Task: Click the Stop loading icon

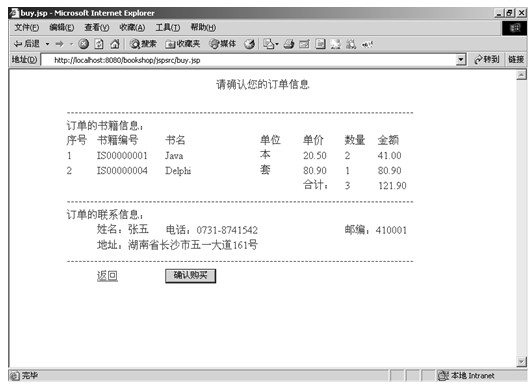Action: coord(84,44)
